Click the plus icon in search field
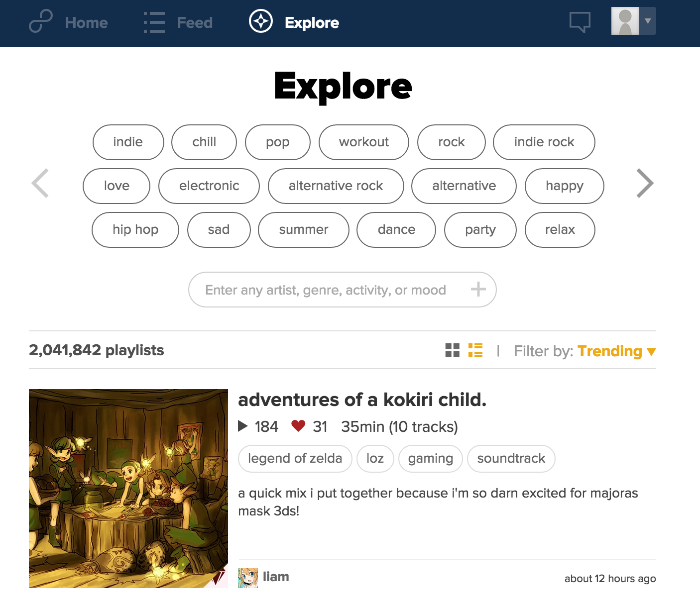 (x=478, y=289)
